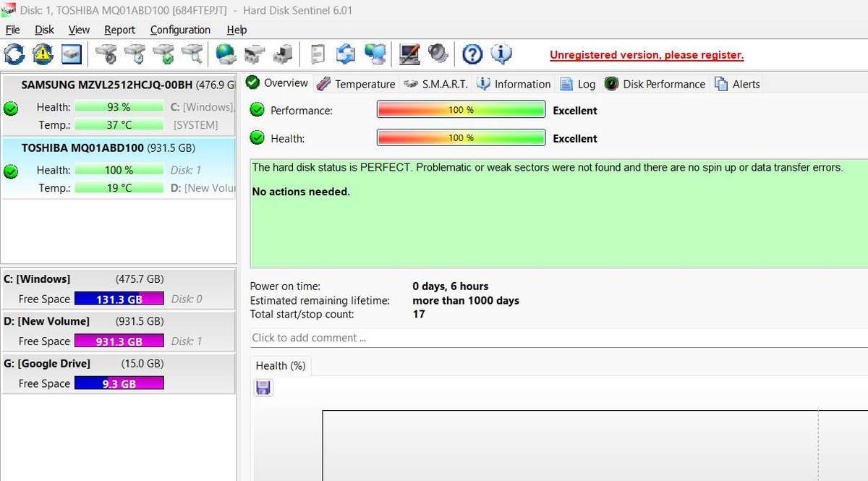Open the Help menu
Image resolution: width=868 pixels, height=481 pixels.
pyautogui.click(x=237, y=30)
